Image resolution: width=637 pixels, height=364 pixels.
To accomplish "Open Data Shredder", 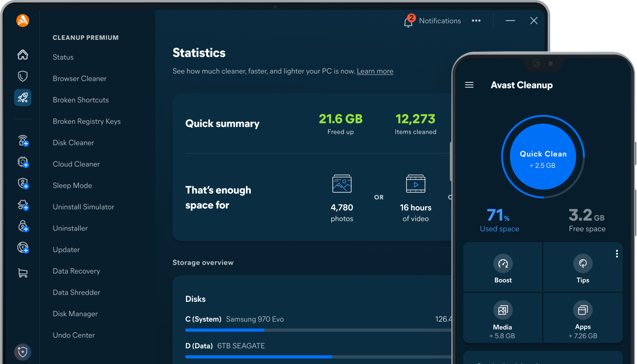I will [x=77, y=293].
